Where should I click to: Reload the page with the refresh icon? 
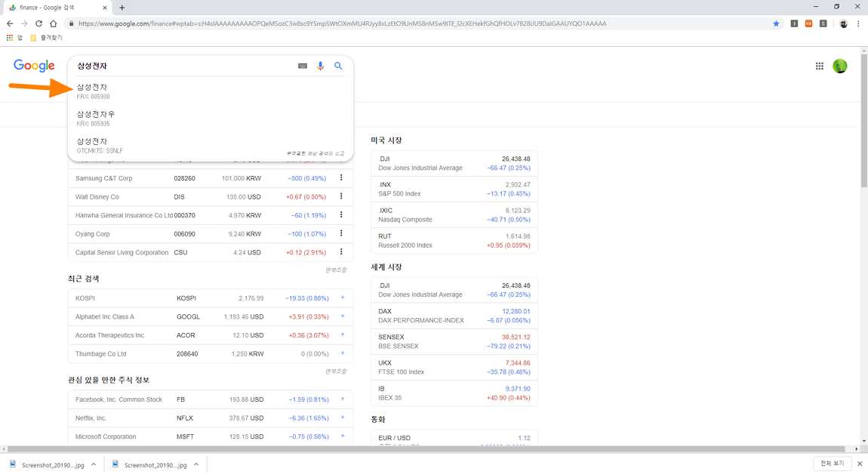(x=38, y=23)
